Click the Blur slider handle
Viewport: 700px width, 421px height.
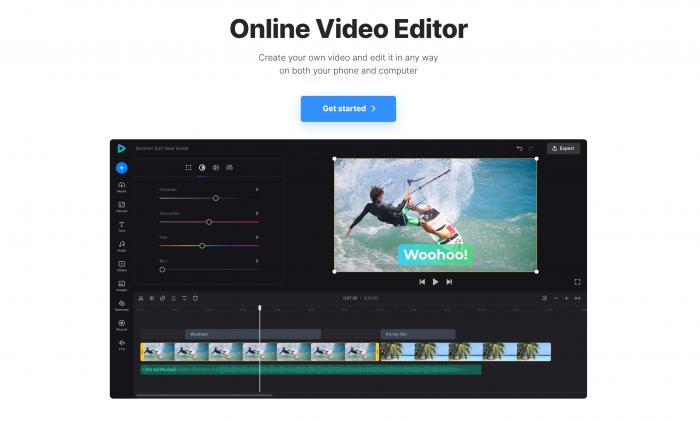pos(162,269)
